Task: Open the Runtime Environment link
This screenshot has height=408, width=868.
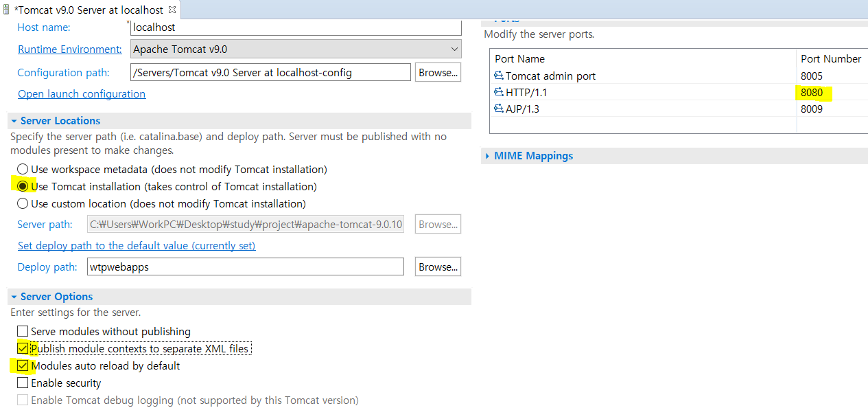Action: tap(70, 49)
